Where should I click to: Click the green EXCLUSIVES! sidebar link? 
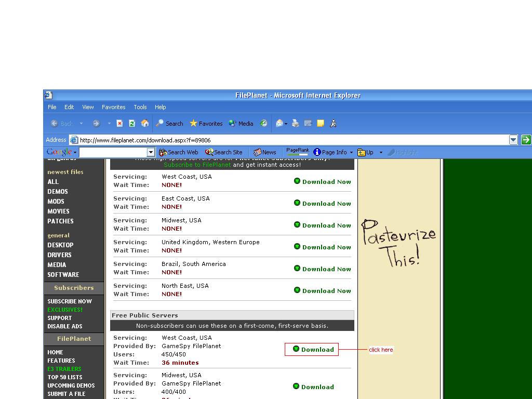[x=65, y=310]
